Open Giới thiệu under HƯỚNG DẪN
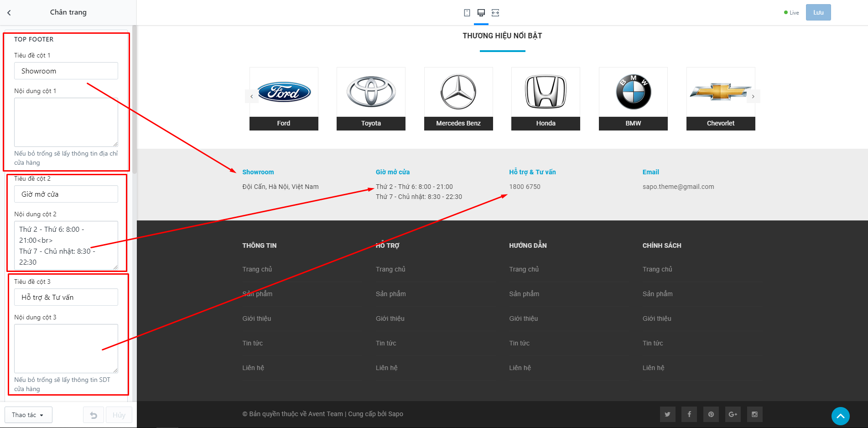This screenshot has height=428, width=868. click(524, 318)
